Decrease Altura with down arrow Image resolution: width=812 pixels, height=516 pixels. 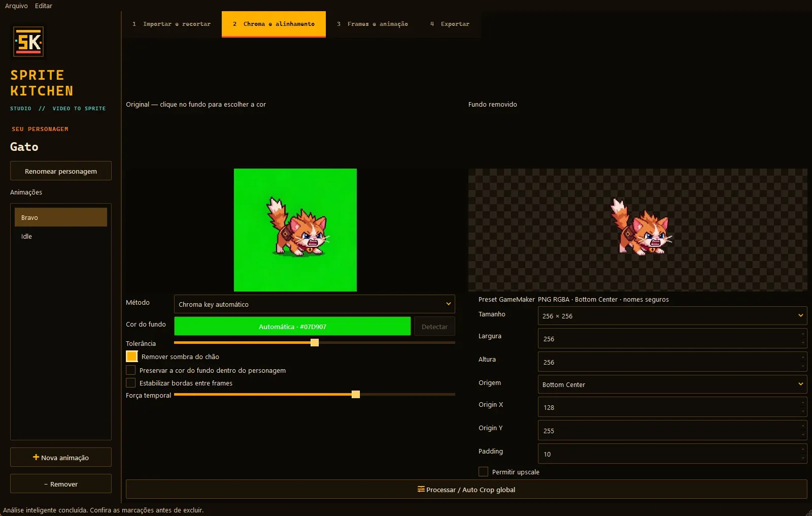[x=803, y=366]
